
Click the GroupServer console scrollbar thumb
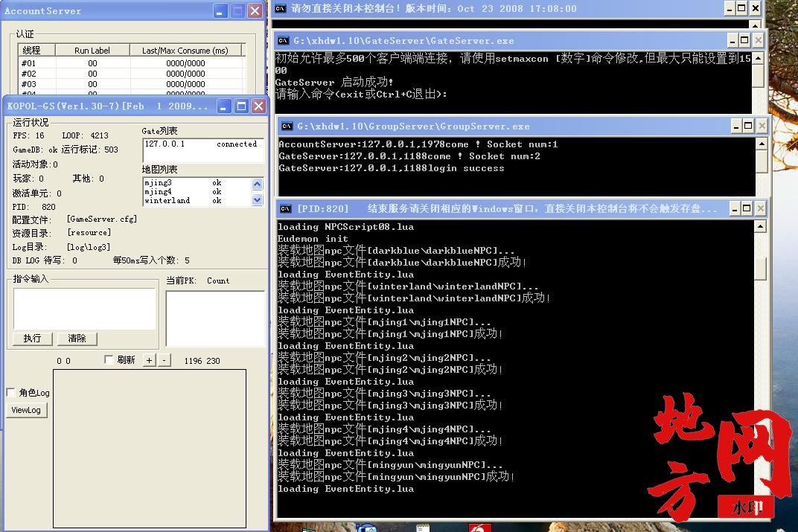[x=762, y=161]
